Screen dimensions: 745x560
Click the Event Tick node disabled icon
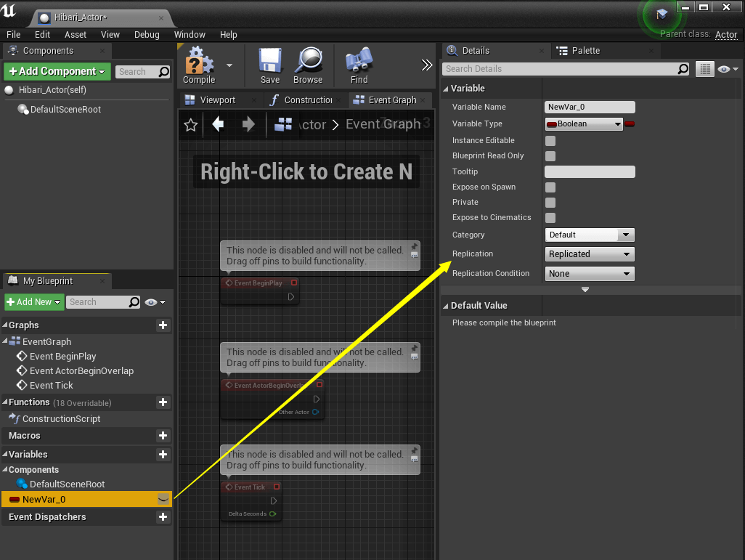click(x=277, y=487)
